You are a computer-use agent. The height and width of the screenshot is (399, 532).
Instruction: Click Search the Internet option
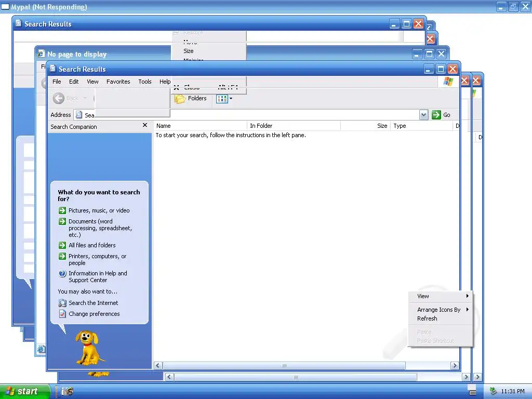pyautogui.click(x=94, y=303)
